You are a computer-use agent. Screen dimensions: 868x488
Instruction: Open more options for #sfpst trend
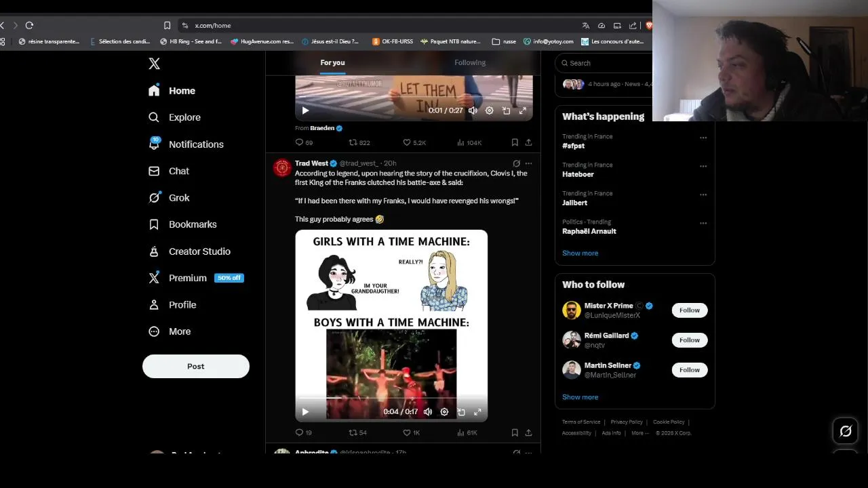pos(703,138)
